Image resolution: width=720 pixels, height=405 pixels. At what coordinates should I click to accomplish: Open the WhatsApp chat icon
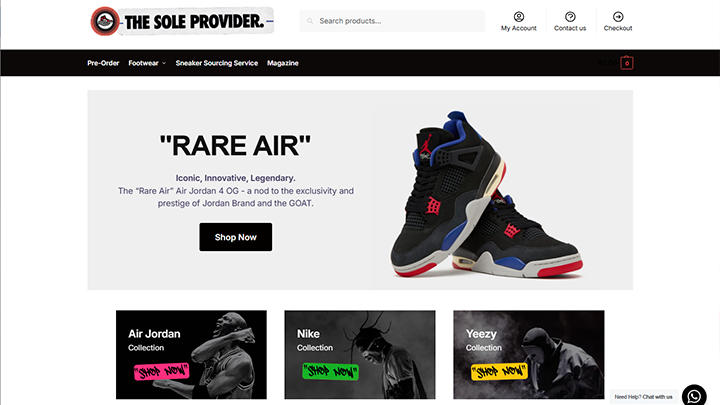tap(694, 395)
